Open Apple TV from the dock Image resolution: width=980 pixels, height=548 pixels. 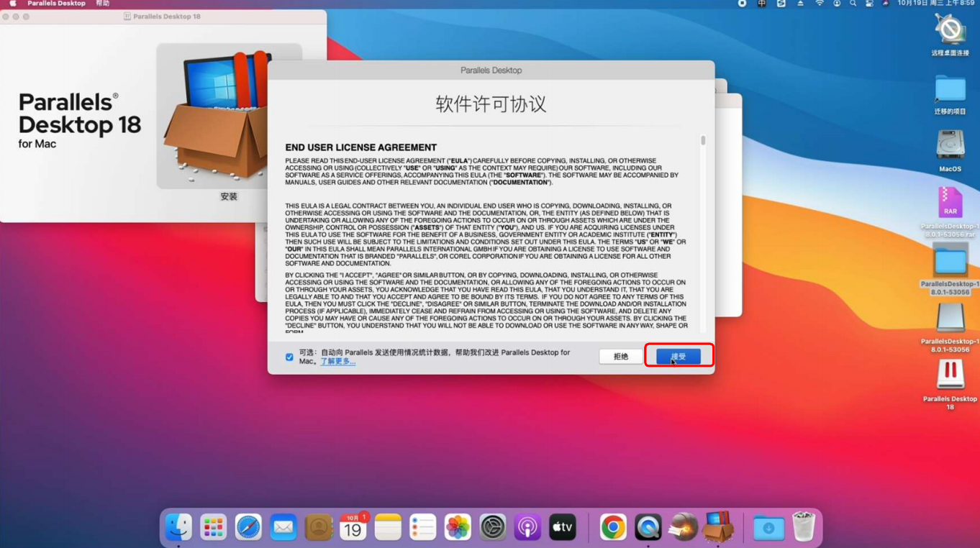pyautogui.click(x=563, y=527)
